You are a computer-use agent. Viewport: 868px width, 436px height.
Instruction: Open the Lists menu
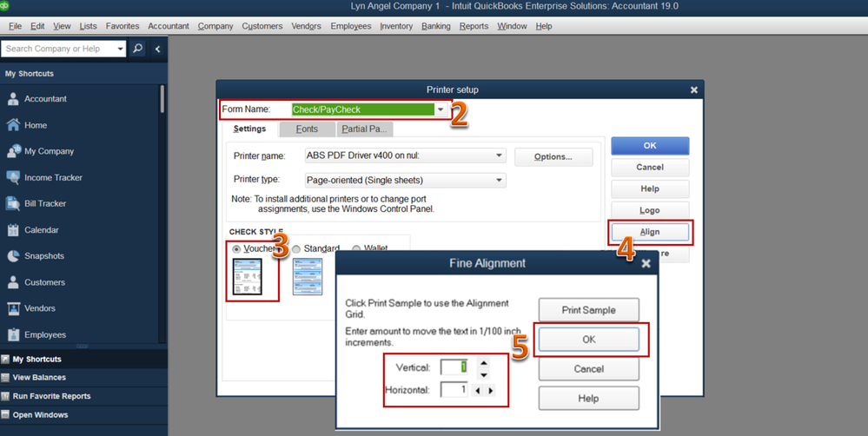point(88,26)
